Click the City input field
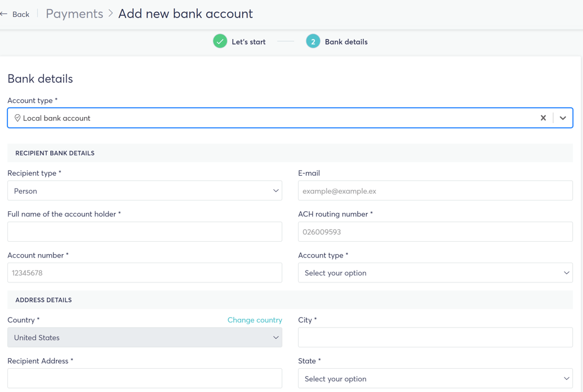This screenshot has height=392, width=583. tap(435, 337)
